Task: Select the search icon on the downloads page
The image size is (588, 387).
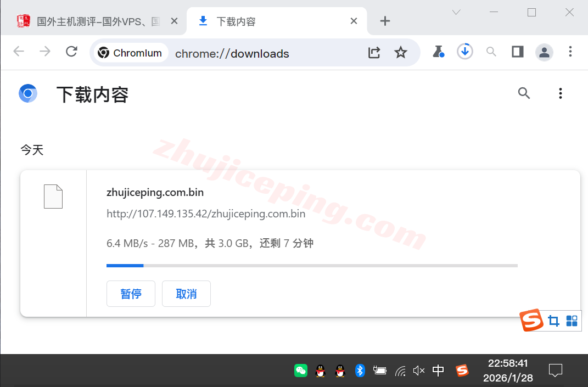Action: point(524,93)
